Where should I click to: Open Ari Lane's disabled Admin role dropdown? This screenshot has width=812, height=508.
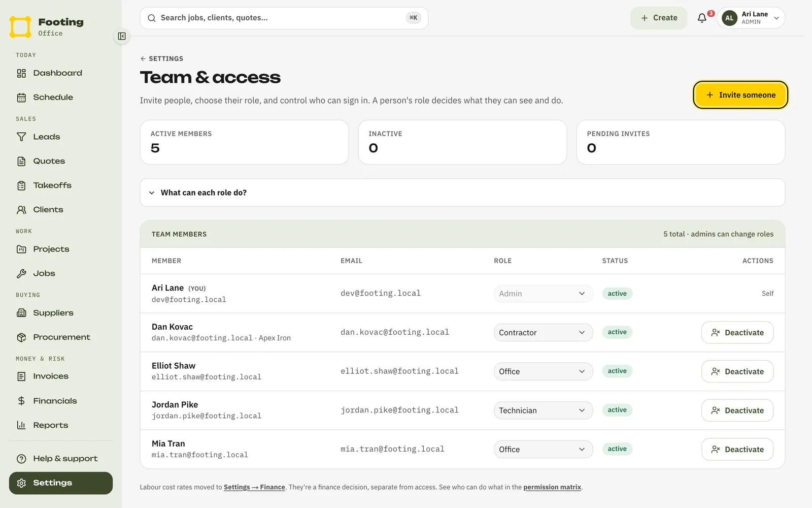(x=543, y=294)
